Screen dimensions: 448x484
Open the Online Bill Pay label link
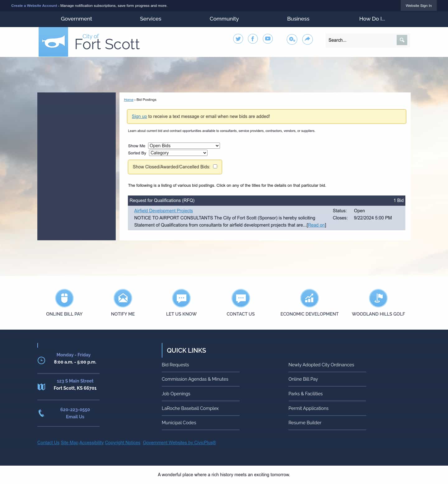[64, 314]
